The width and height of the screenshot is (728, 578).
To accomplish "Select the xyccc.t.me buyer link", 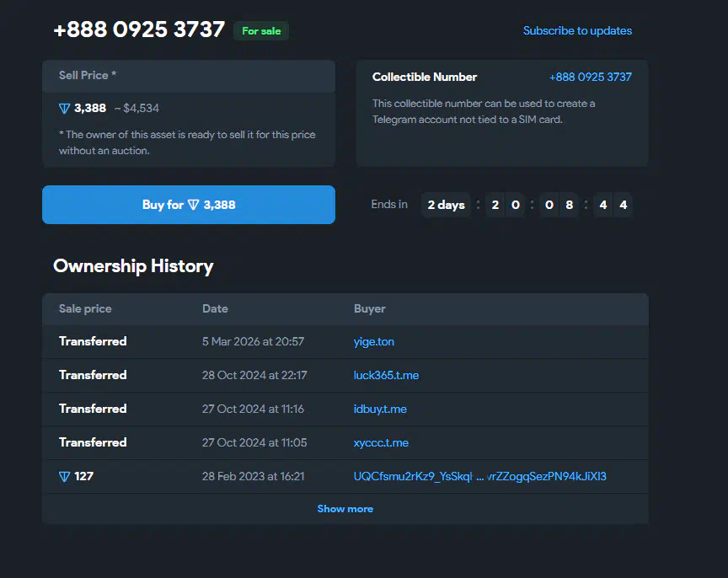I will 381,442.
